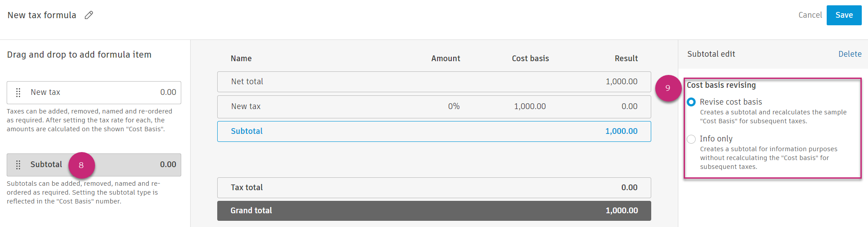Choose the Info only radio option

pyautogui.click(x=691, y=139)
